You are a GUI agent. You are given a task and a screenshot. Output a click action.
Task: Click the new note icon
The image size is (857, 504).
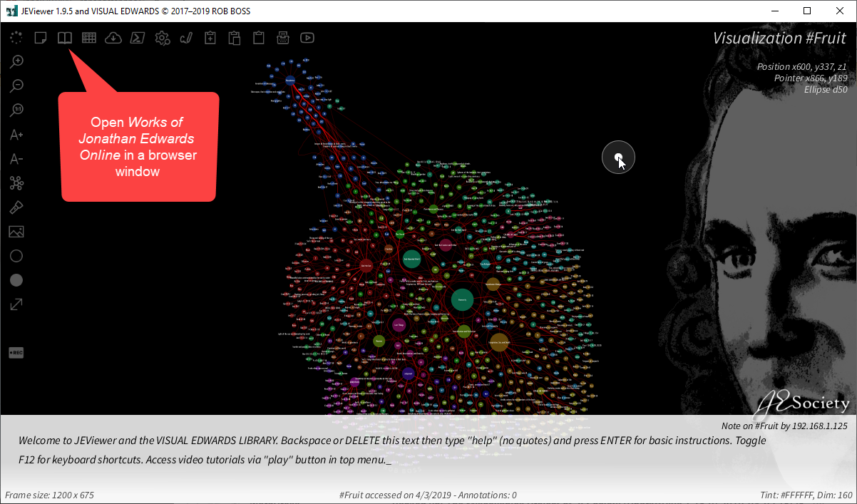[41, 38]
